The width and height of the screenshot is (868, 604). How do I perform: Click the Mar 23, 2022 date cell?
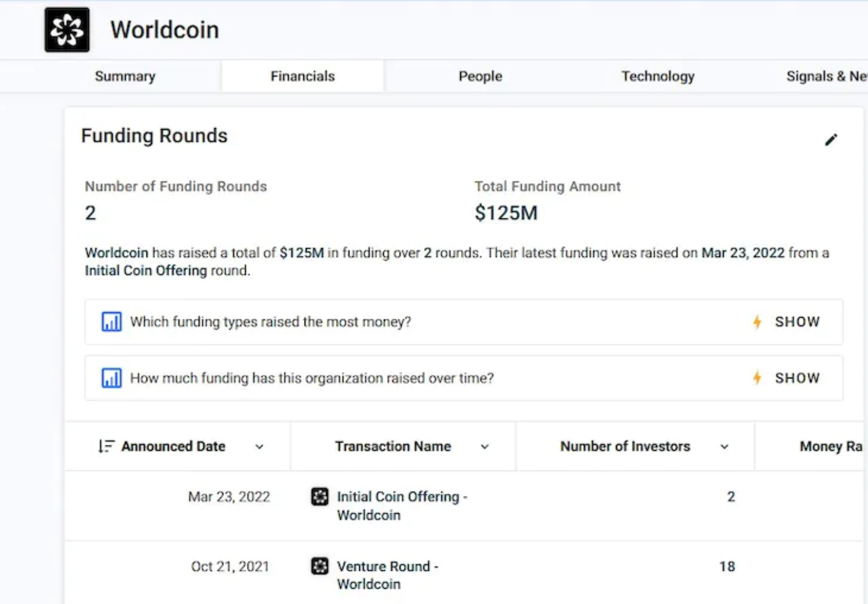point(229,497)
